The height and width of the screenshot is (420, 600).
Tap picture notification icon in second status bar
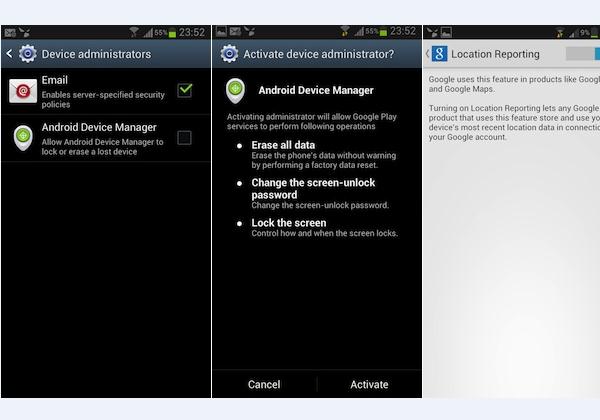coord(221,32)
